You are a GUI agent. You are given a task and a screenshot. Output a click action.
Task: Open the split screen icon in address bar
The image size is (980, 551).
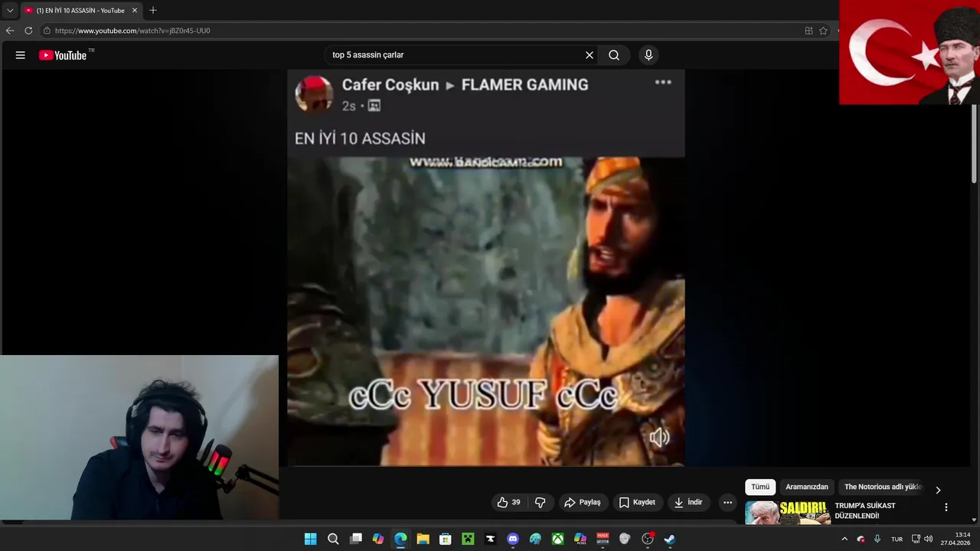[808, 31]
